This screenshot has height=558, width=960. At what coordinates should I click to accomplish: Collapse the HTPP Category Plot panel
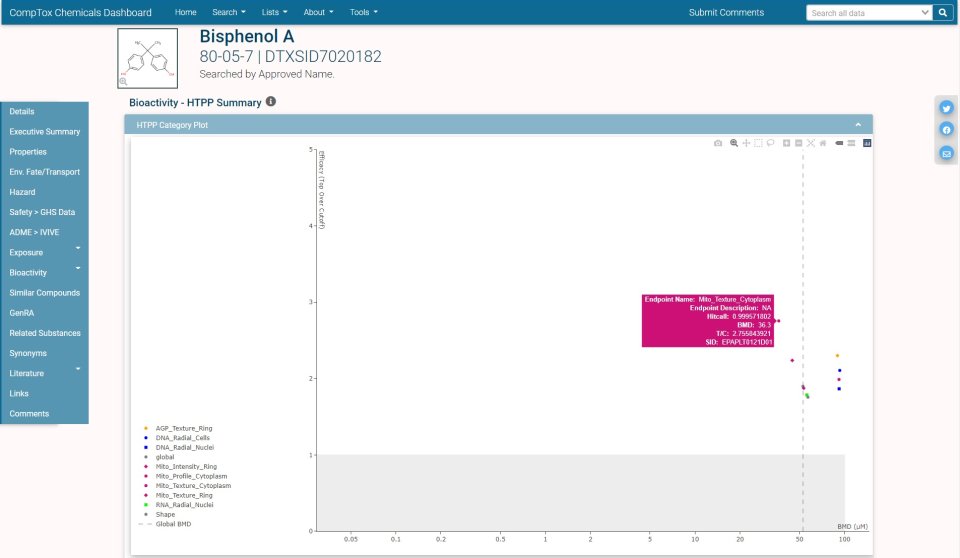tap(858, 125)
